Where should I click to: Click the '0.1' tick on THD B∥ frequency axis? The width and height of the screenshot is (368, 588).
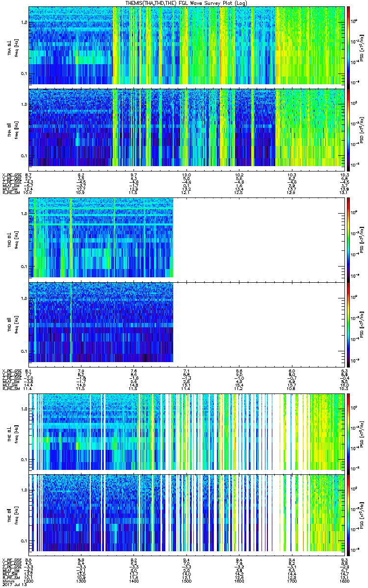point(24,351)
